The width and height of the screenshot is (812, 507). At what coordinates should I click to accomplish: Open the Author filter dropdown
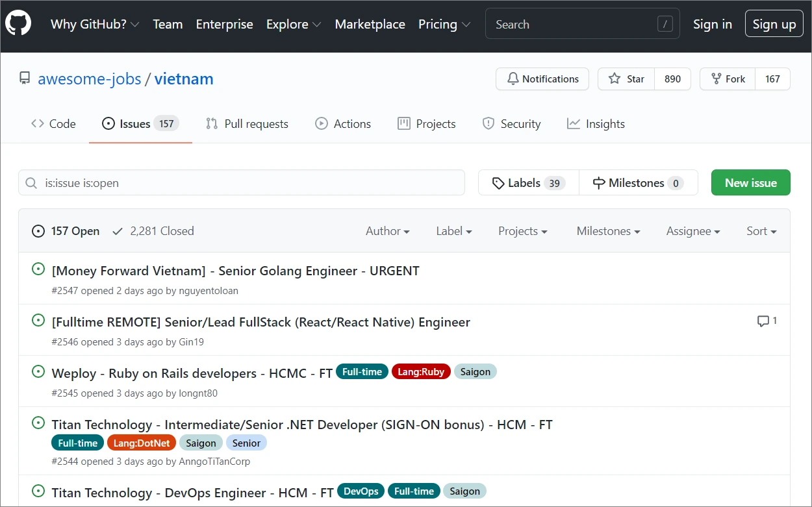click(x=387, y=230)
